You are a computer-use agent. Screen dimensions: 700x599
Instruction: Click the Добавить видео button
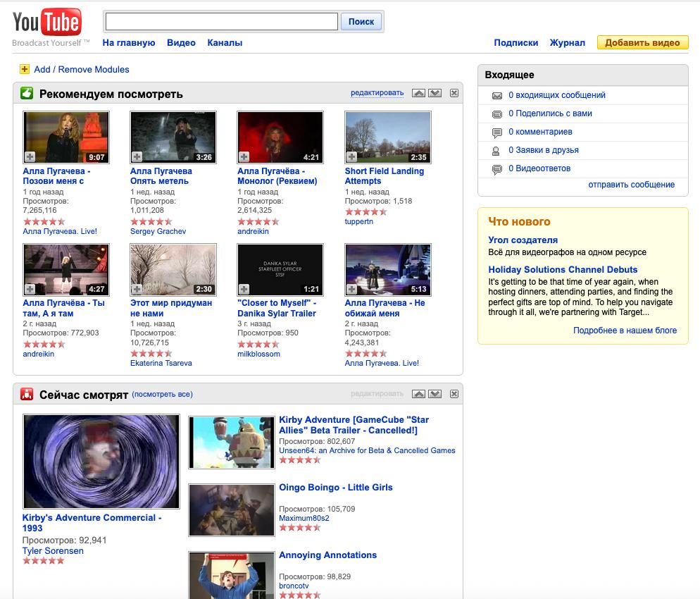tap(642, 42)
